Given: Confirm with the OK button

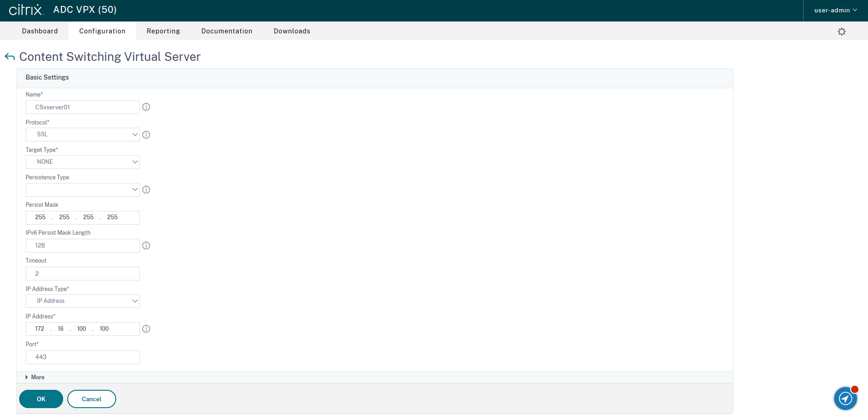Looking at the screenshot, I should point(41,399).
